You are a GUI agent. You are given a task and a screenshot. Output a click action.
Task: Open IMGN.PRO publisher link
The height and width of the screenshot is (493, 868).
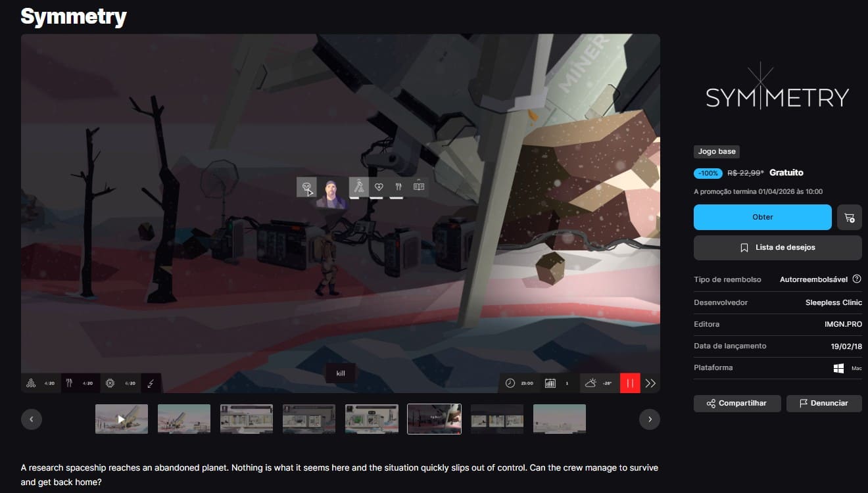click(843, 325)
